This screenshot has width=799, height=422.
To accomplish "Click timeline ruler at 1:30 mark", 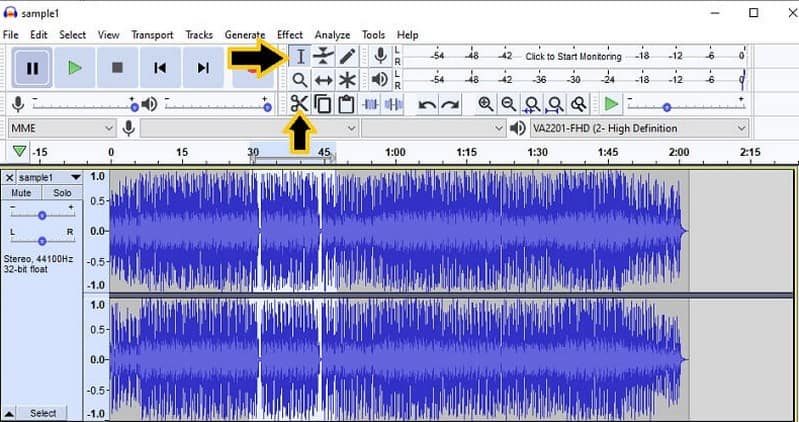I will click(538, 152).
